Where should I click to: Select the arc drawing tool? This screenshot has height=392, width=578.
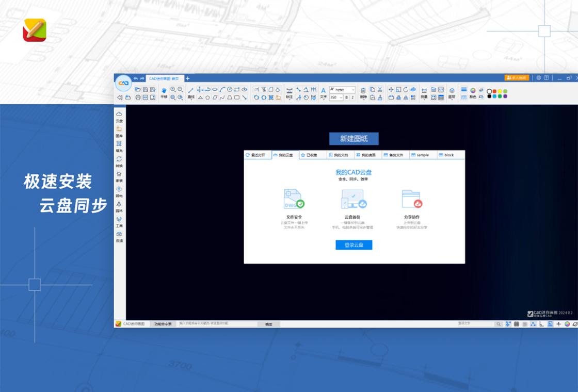222,90
